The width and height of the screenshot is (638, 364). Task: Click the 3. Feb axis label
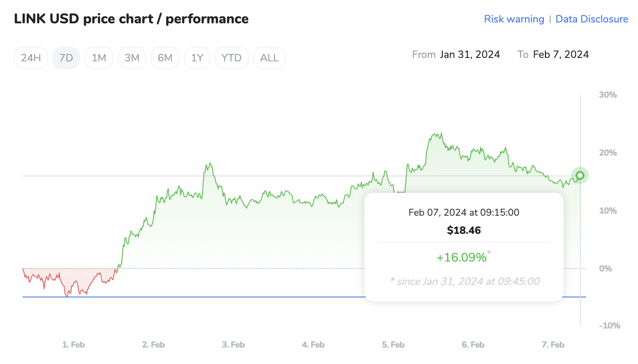pos(233,345)
